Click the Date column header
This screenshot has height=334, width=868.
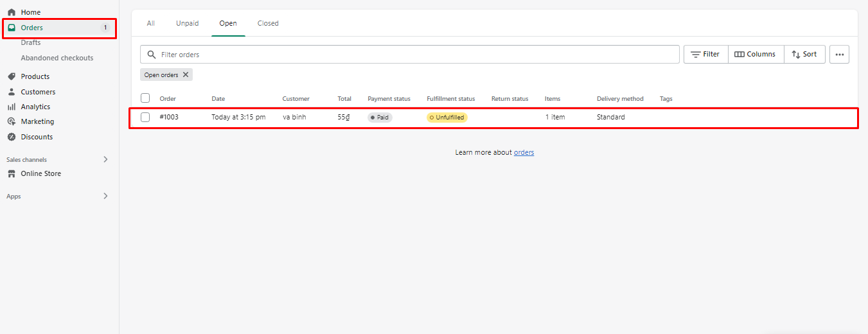click(x=218, y=99)
